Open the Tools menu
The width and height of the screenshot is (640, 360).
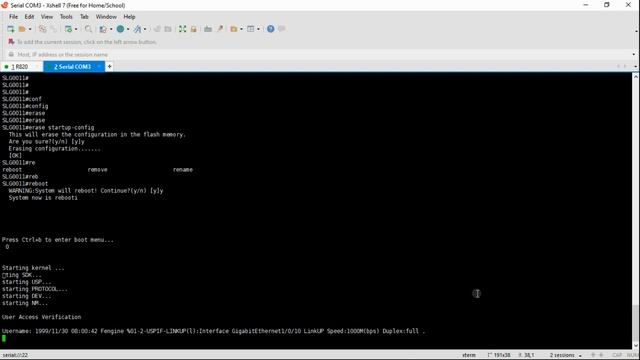pos(66,17)
